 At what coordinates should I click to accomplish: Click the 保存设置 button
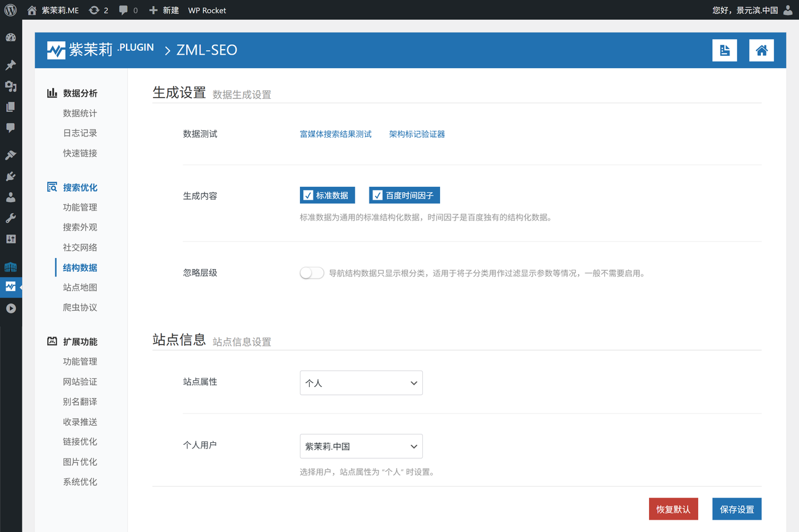pos(737,509)
